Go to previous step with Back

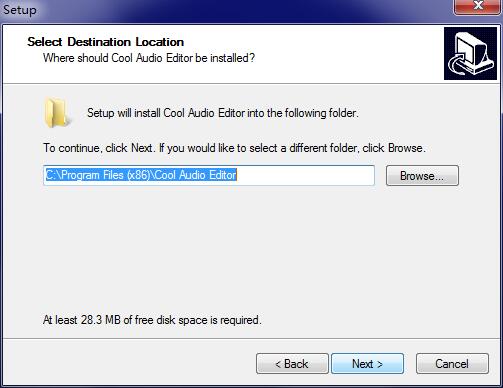coord(292,363)
